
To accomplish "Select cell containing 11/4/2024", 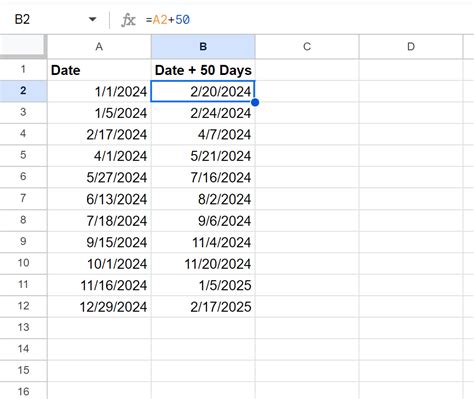I will pos(203,242).
